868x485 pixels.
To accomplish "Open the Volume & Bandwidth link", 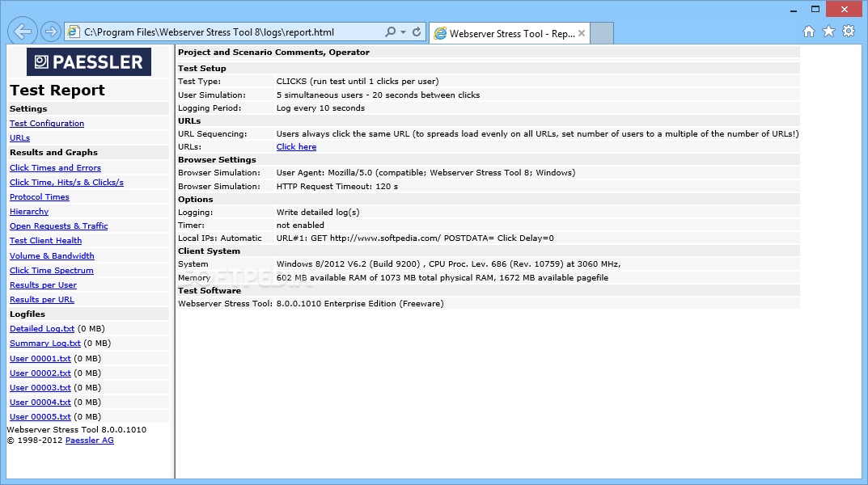I will pos(52,255).
